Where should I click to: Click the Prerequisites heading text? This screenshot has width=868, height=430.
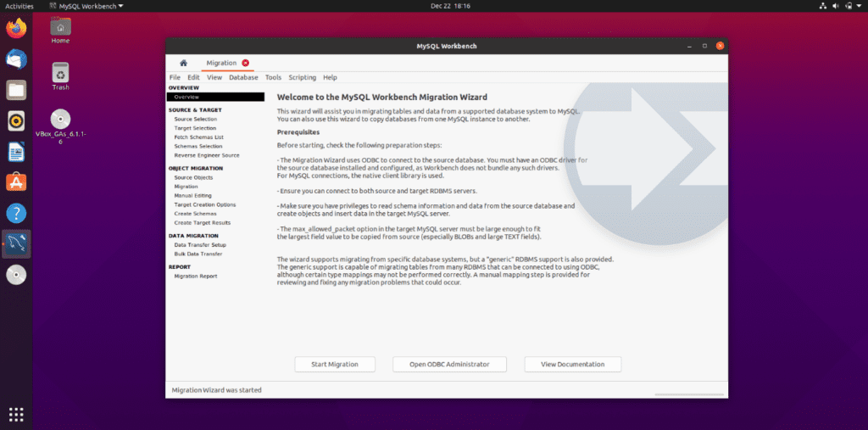tap(298, 132)
